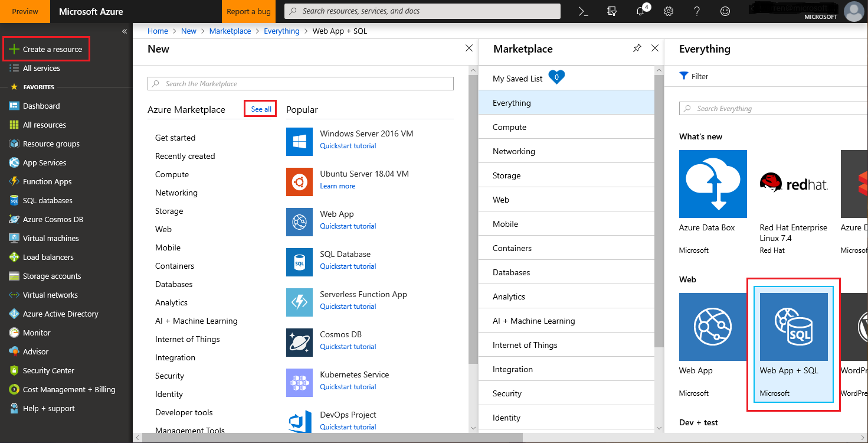The height and width of the screenshot is (443, 868).
Task: Collapse the left navigation sidebar
Action: (x=125, y=31)
